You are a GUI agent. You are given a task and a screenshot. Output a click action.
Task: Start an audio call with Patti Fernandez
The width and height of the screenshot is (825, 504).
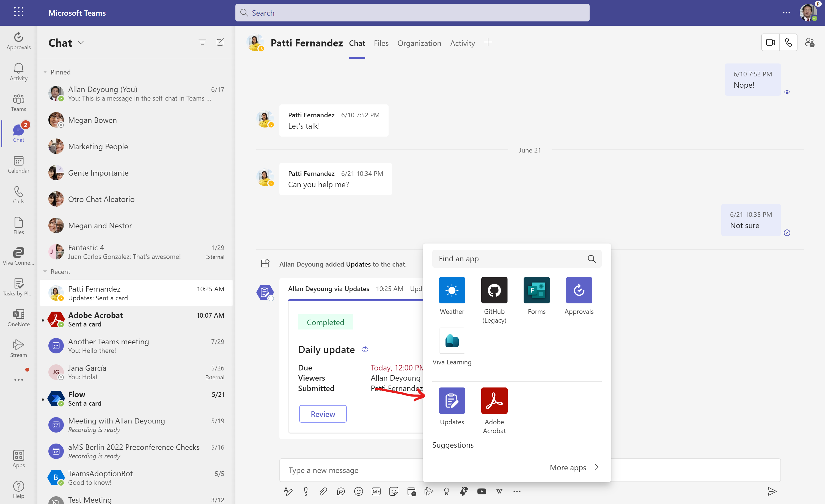(789, 42)
